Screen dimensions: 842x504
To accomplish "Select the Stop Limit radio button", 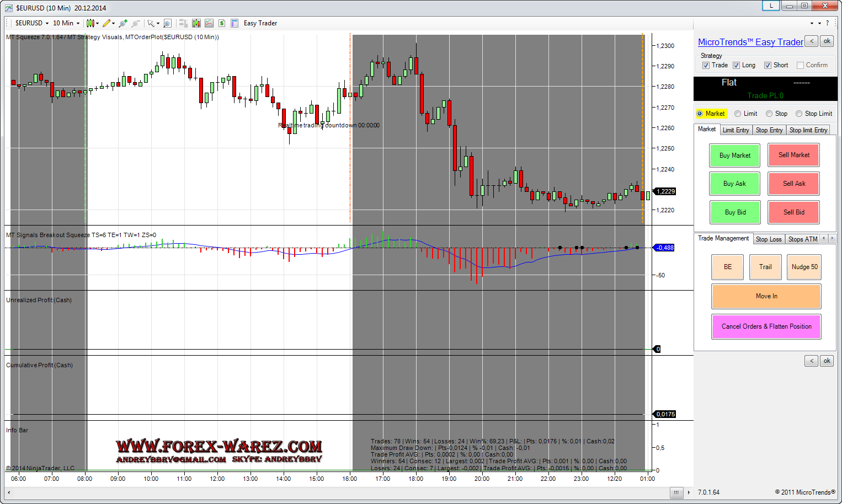I will point(799,114).
